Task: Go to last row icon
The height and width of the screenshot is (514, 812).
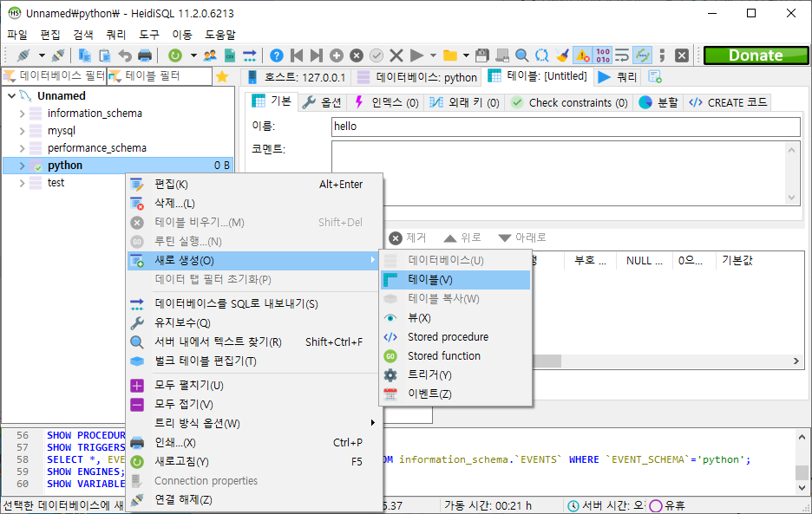Action: [x=317, y=55]
